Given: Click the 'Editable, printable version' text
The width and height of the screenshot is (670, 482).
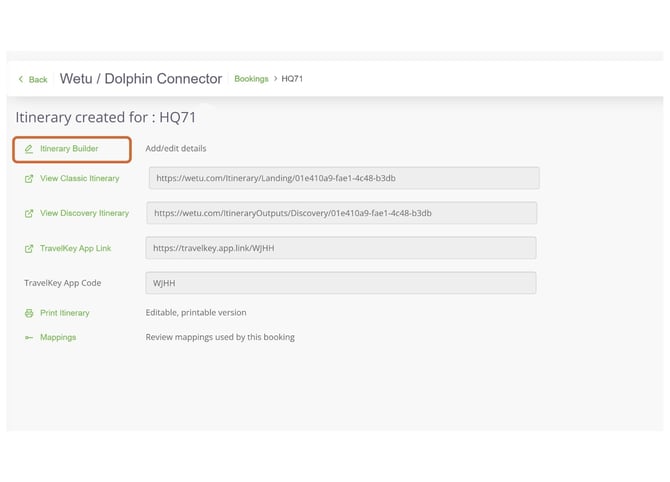Looking at the screenshot, I should click(x=196, y=312).
